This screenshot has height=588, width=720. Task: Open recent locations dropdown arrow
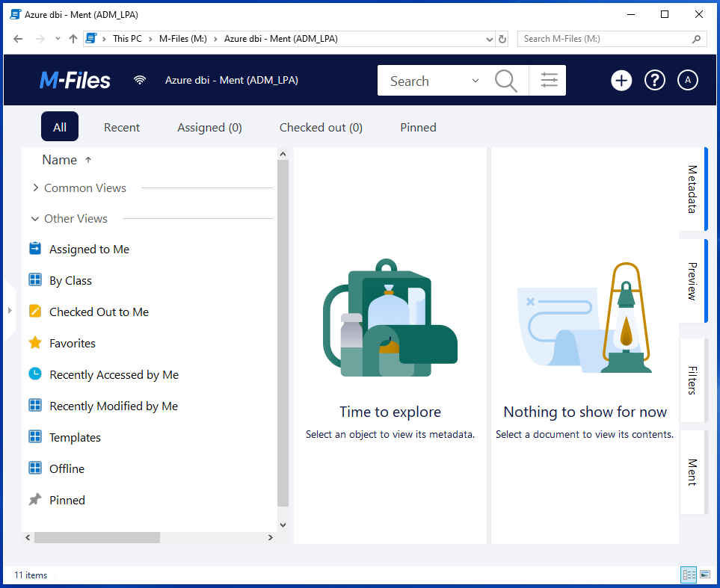(x=58, y=39)
